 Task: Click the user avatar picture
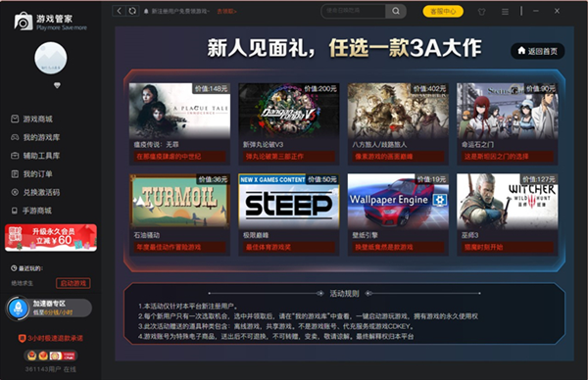click(51, 58)
